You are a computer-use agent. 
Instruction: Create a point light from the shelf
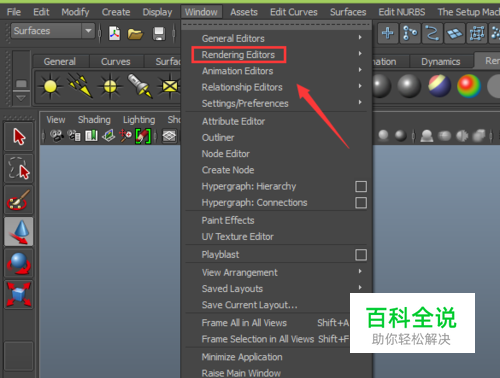(50, 86)
